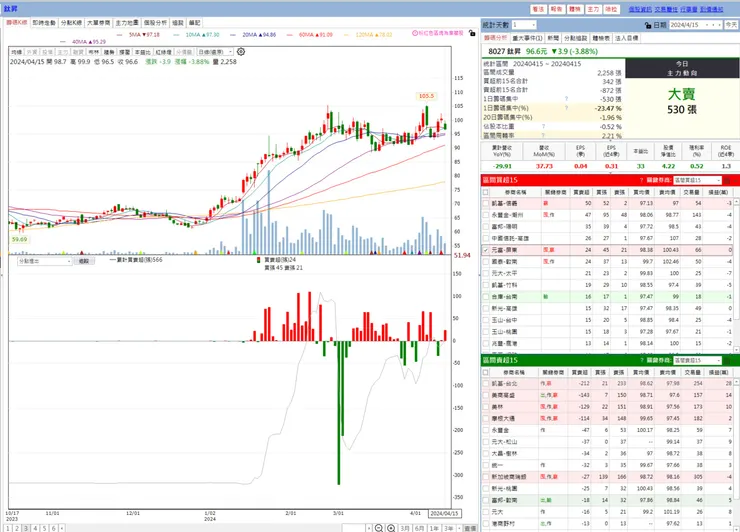Click the lock icon above the chart
Image resolution: width=740 pixels, height=532 pixels.
coord(472,33)
